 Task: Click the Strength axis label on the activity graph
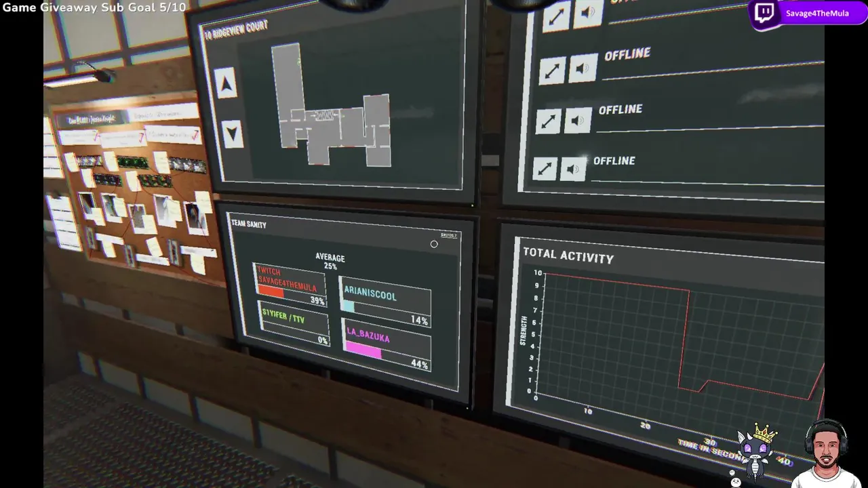tap(523, 330)
